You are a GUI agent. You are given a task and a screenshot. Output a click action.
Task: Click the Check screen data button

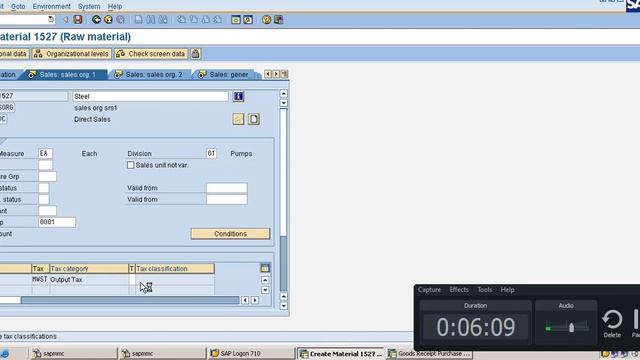coord(151,54)
